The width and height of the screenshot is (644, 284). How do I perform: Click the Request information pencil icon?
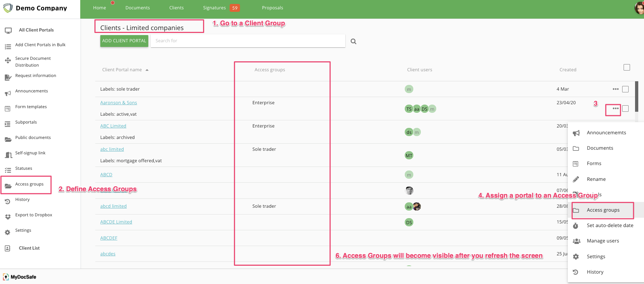click(x=8, y=77)
